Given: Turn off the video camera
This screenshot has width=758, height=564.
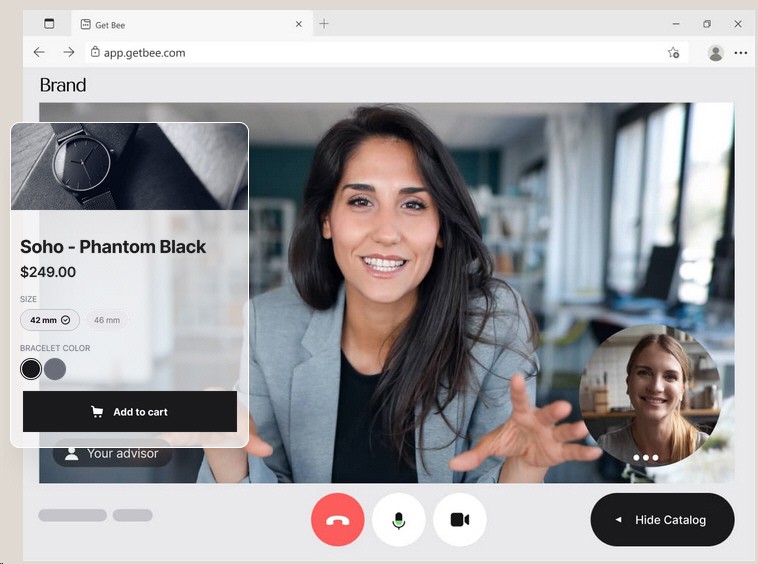Looking at the screenshot, I should click(x=460, y=520).
